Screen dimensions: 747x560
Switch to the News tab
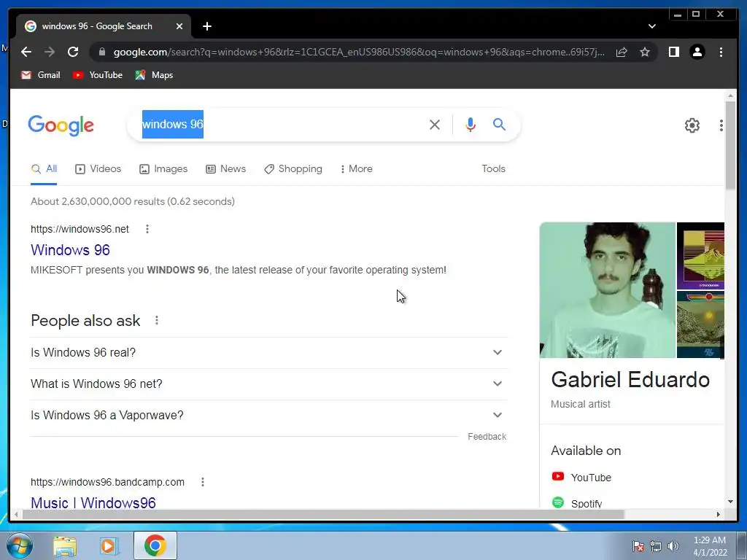(226, 169)
